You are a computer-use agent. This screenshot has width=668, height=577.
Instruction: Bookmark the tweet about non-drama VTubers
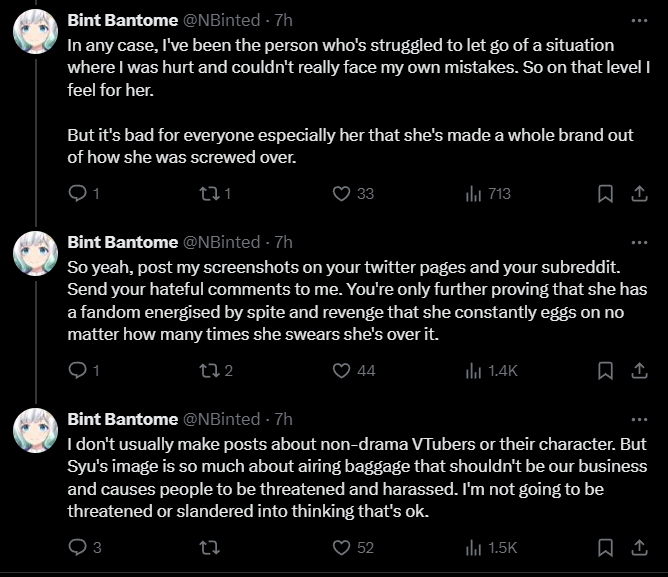(x=605, y=548)
